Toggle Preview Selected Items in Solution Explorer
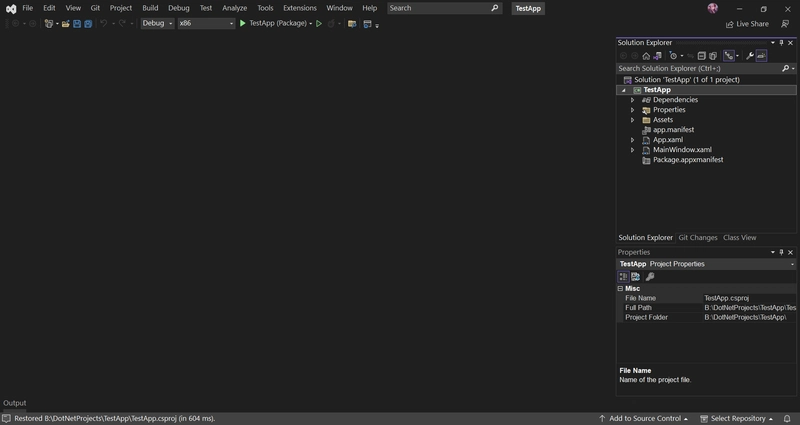This screenshot has height=425, width=800. pyautogui.click(x=761, y=56)
